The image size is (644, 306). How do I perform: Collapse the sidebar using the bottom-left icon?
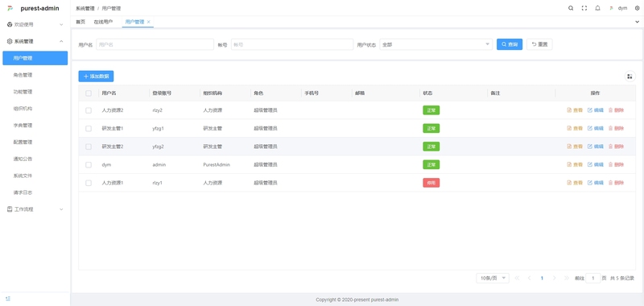[x=8, y=299]
